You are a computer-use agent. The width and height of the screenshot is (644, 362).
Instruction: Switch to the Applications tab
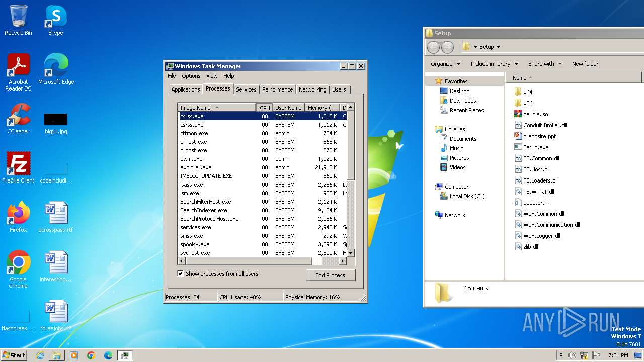click(x=186, y=89)
